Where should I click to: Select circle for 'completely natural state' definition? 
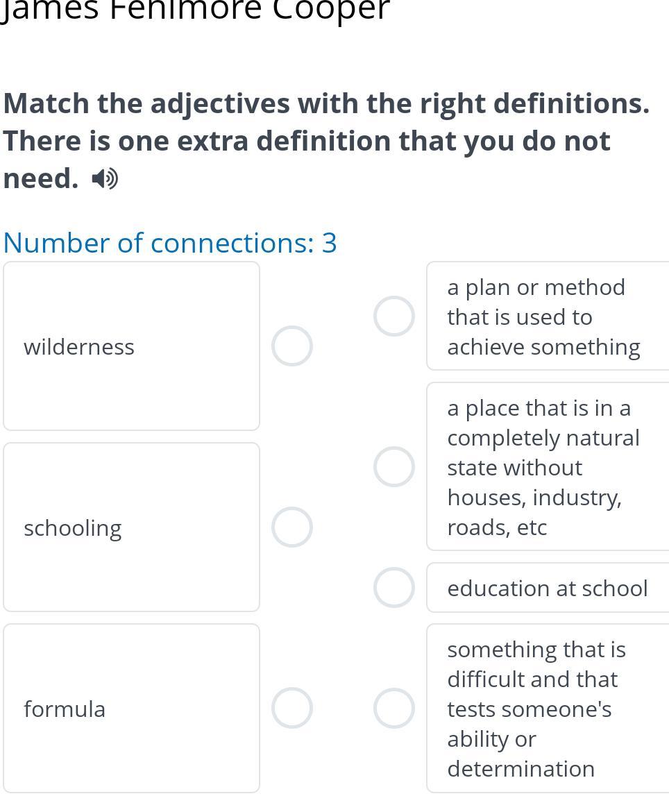pos(394,466)
